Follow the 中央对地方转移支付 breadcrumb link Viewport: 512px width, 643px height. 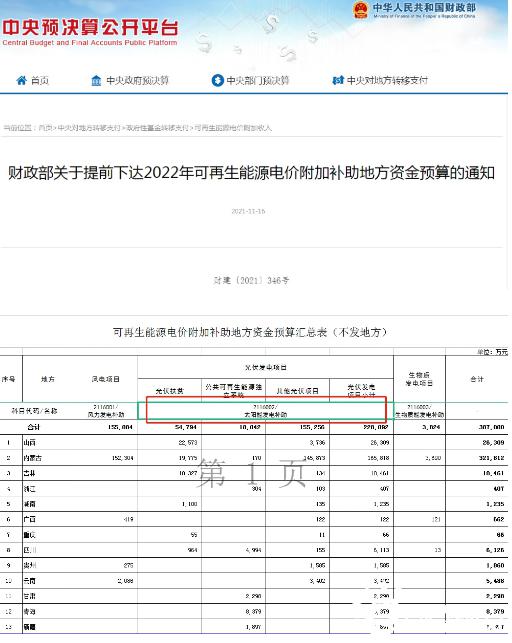[x=89, y=128]
